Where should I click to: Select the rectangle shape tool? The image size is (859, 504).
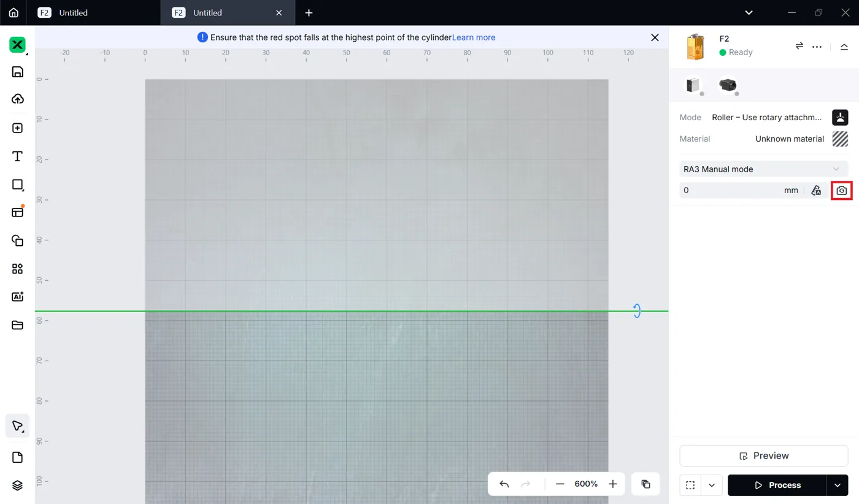18,185
